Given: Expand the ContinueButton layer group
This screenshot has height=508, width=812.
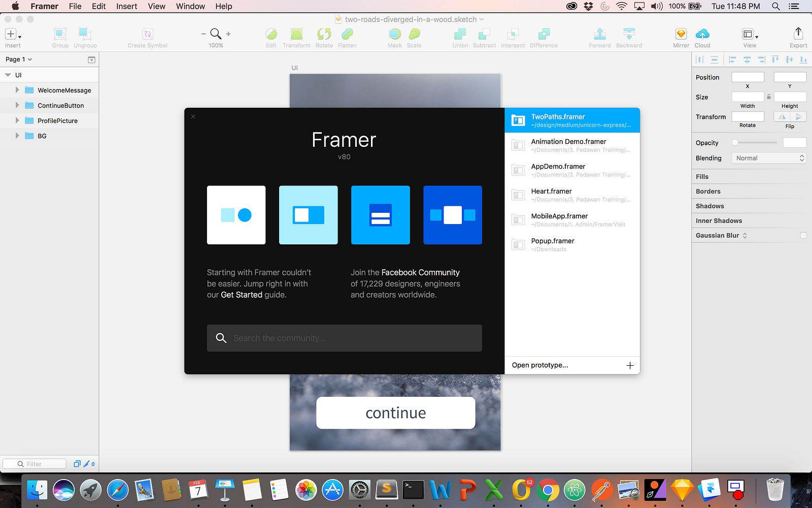Looking at the screenshot, I should (x=17, y=105).
